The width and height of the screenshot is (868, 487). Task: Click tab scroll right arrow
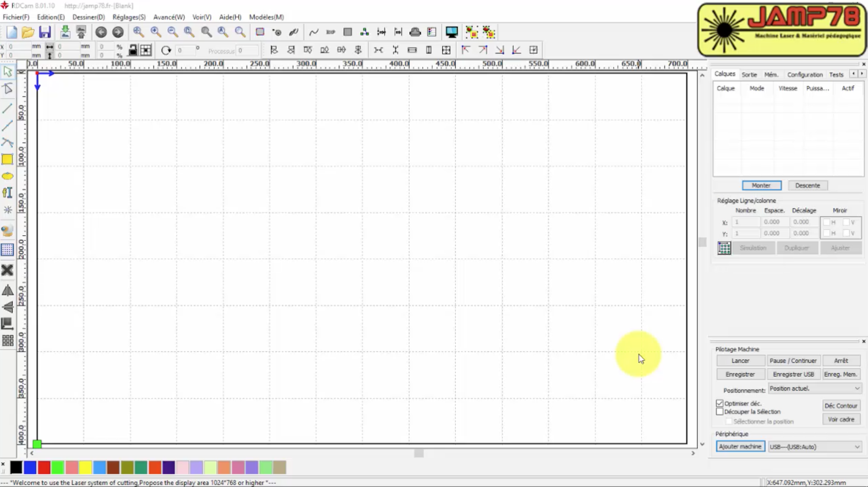862,74
